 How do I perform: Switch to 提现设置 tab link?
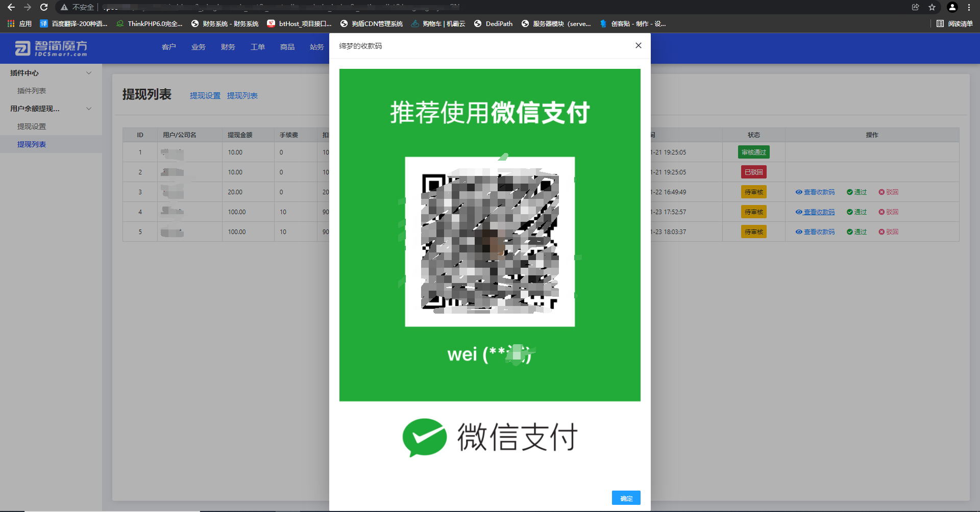205,96
